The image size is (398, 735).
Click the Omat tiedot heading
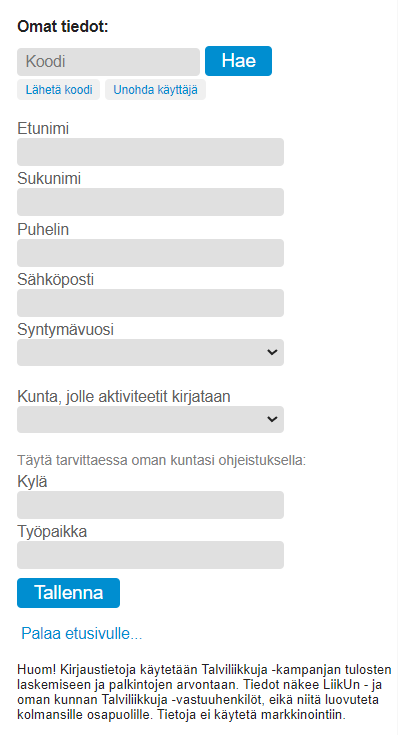tap(63, 26)
